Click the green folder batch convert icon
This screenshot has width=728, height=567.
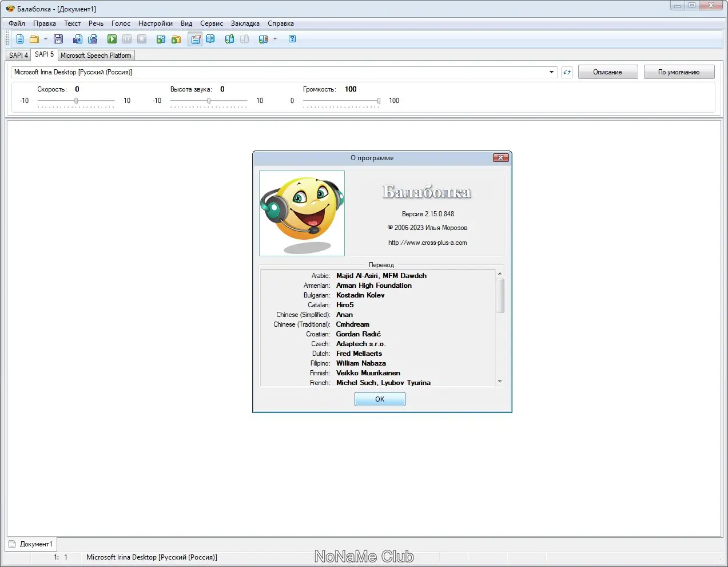[176, 39]
